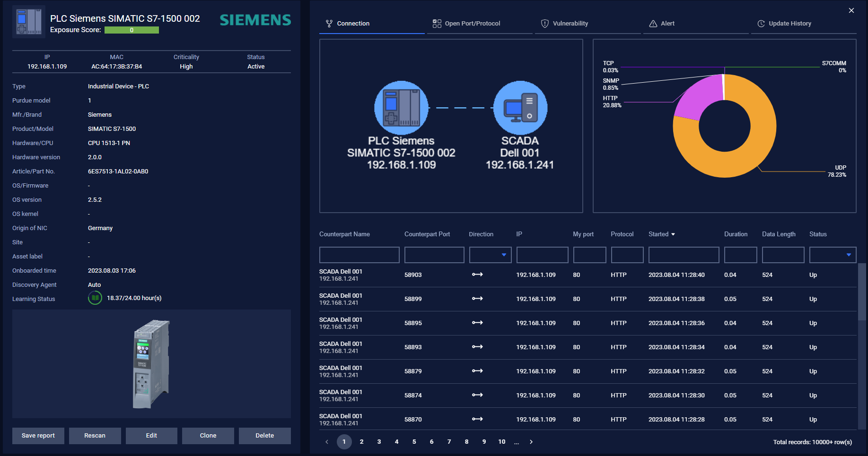The width and height of the screenshot is (868, 456).
Task: Click the Delete button
Action: point(265,436)
